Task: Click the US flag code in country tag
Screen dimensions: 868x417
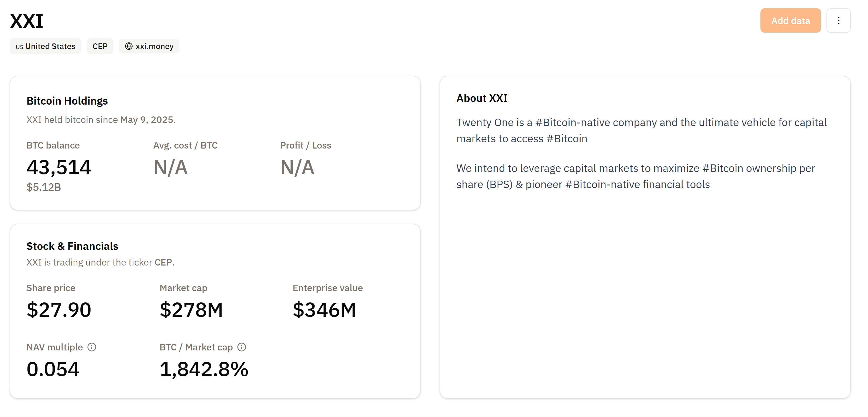Action: 19,47
